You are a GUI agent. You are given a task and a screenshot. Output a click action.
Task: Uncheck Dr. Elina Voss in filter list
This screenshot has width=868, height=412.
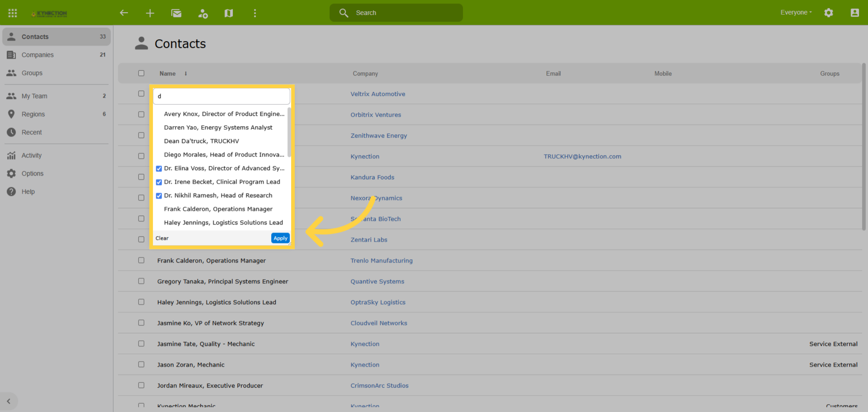coord(159,168)
